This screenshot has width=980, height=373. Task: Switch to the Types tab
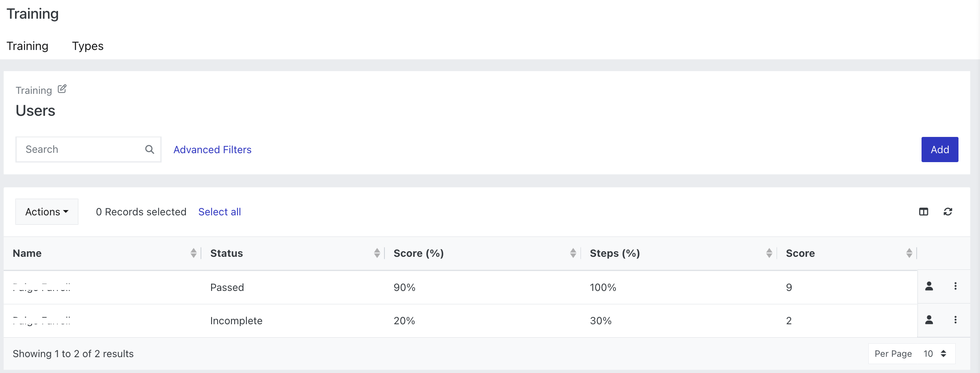pos(88,46)
